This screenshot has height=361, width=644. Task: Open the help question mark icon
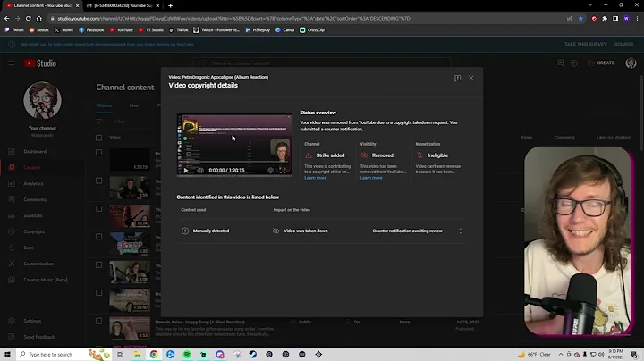click(573, 63)
